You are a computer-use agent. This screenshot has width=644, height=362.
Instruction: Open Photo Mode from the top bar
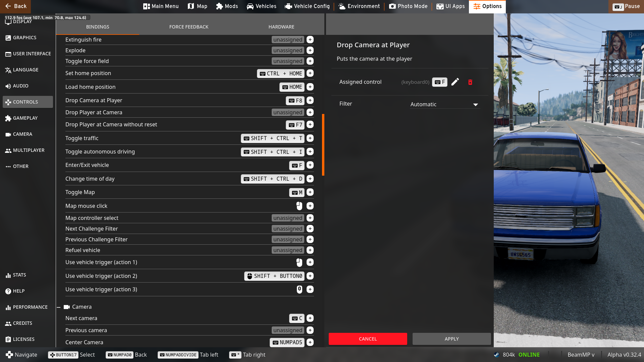(408, 6)
